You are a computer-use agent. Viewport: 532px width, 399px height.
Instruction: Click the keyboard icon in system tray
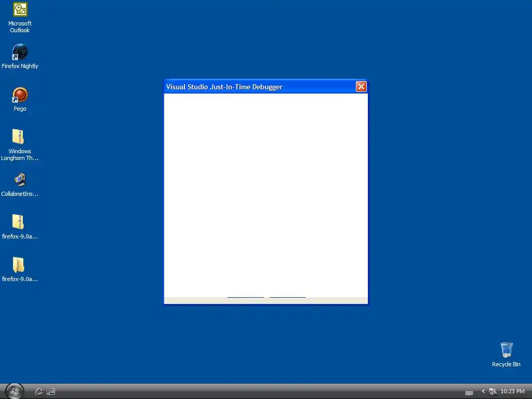[469, 393]
